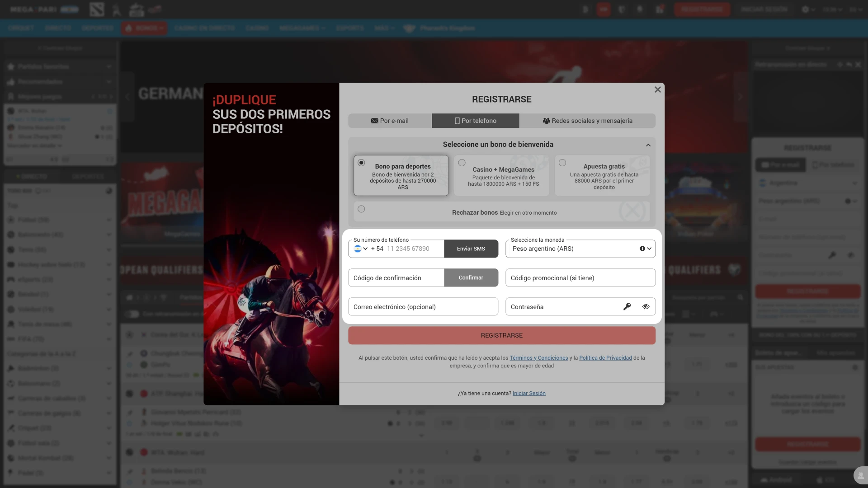This screenshot has width=868, height=488.
Task: Select Casino + MegaGames bonus radio
Action: coord(462,163)
